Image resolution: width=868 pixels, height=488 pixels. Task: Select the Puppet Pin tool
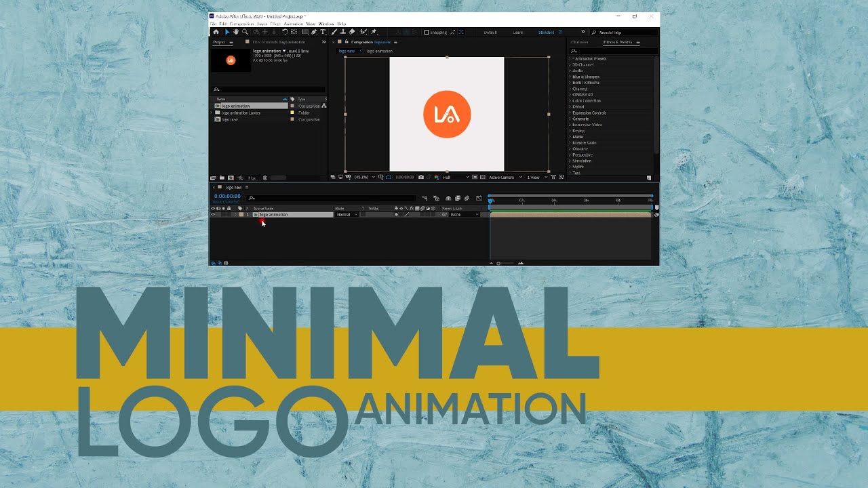pyautogui.click(x=373, y=32)
